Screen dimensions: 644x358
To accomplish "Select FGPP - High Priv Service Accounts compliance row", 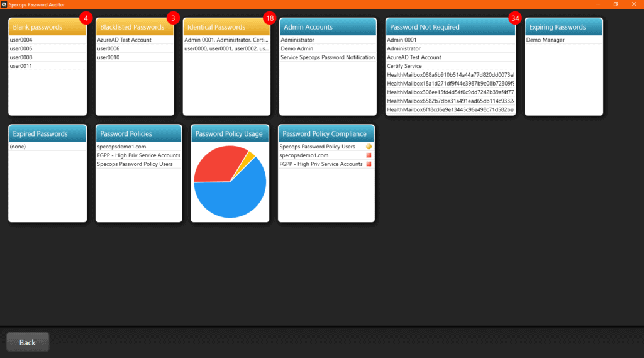I will tap(326, 164).
